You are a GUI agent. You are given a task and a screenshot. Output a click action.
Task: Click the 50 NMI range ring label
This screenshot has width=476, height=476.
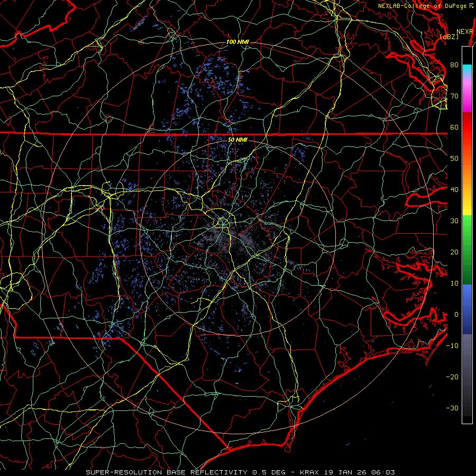[x=237, y=140]
